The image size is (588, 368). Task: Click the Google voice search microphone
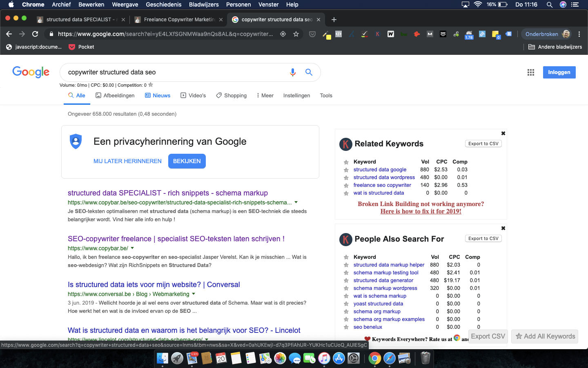(292, 72)
